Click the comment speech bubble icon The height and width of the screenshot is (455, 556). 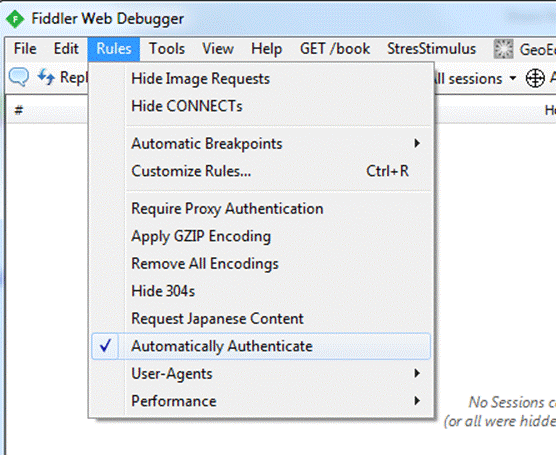click(x=19, y=77)
